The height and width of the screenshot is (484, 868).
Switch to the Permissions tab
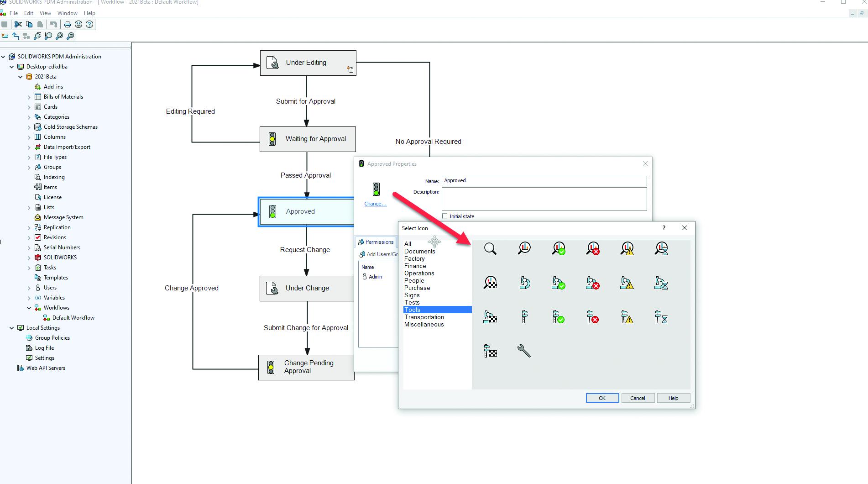376,242
